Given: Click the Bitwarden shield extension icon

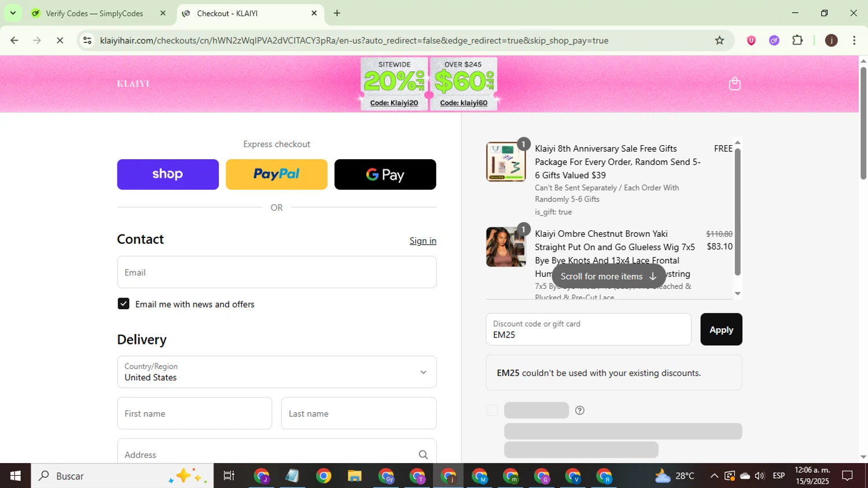Looking at the screenshot, I should coord(751,41).
